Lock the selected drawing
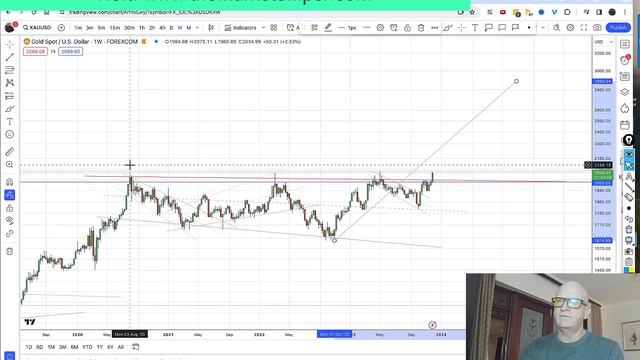The width and height of the screenshot is (640, 360). tap(407, 28)
